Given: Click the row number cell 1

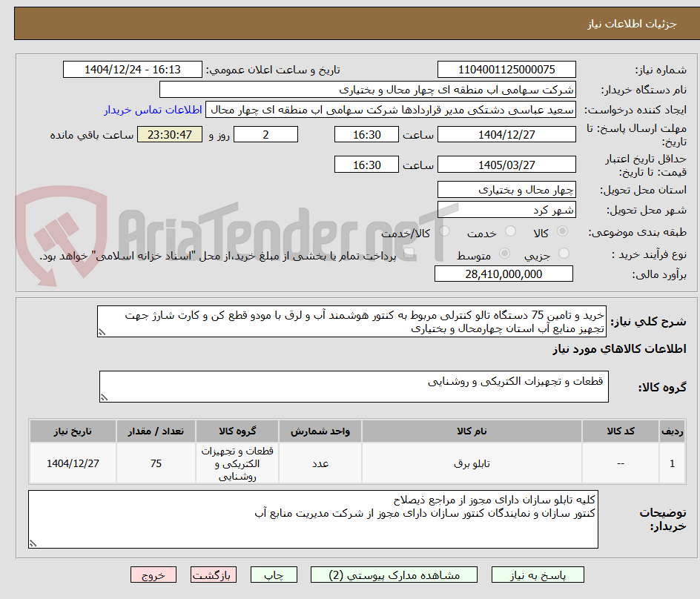Looking at the screenshot, I should [x=673, y=463].
